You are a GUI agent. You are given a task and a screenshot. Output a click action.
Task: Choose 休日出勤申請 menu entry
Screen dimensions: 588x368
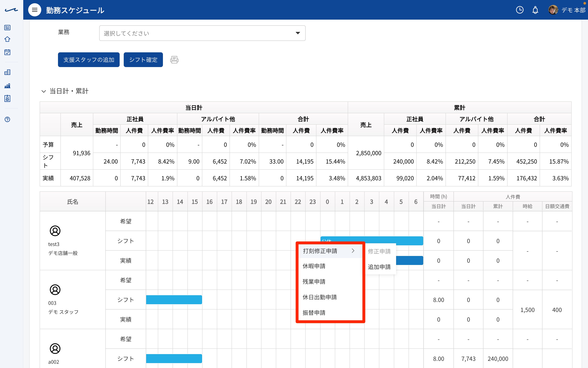pos(330,297)
